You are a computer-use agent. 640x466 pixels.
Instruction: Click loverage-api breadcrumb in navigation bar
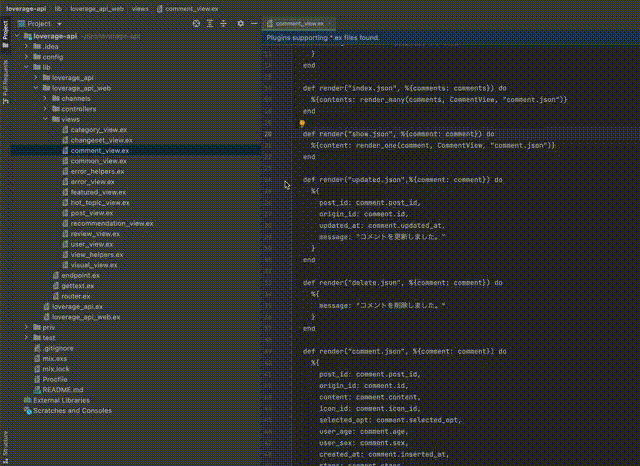pyautogui.click(x=26, y=9)
